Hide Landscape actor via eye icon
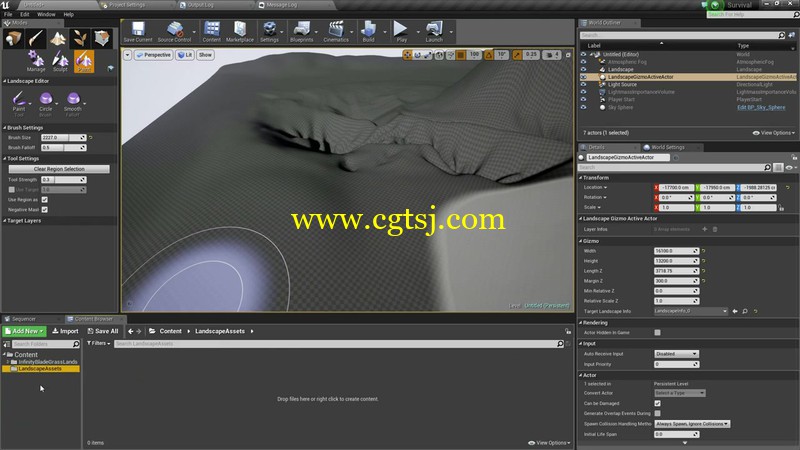The image size is (800, 450). tap(583, 69)
